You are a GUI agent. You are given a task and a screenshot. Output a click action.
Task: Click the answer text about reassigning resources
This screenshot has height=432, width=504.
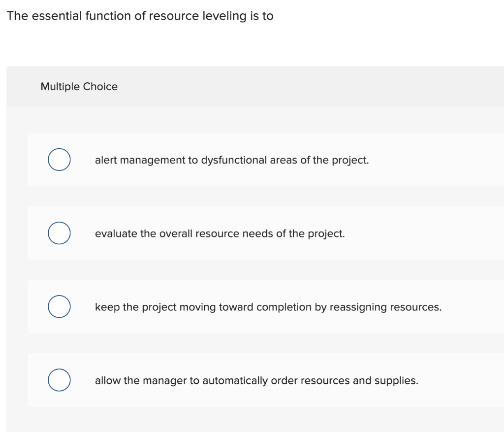[x=268, y=307]
